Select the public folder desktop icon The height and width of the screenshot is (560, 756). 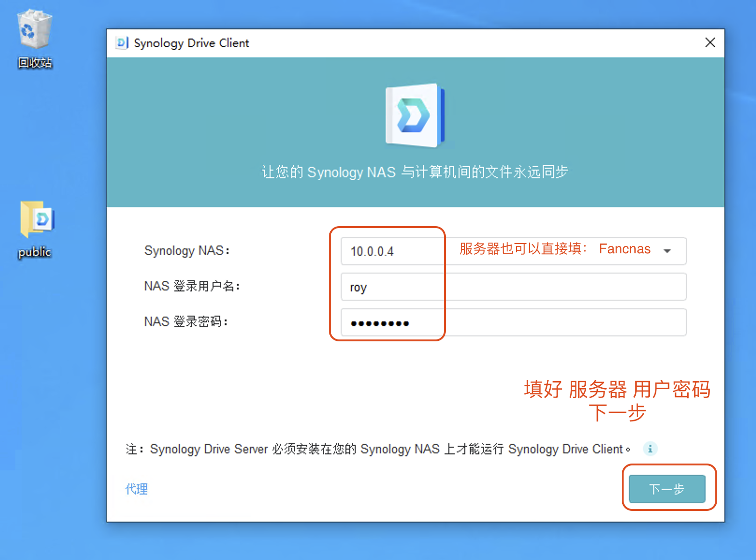[x=36, y=229]
